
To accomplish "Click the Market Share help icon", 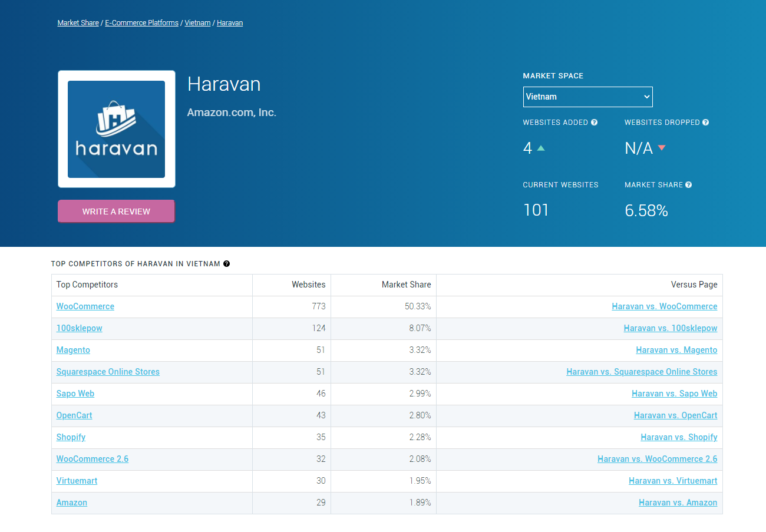I will pyautogui.click(x=688, y=185).
